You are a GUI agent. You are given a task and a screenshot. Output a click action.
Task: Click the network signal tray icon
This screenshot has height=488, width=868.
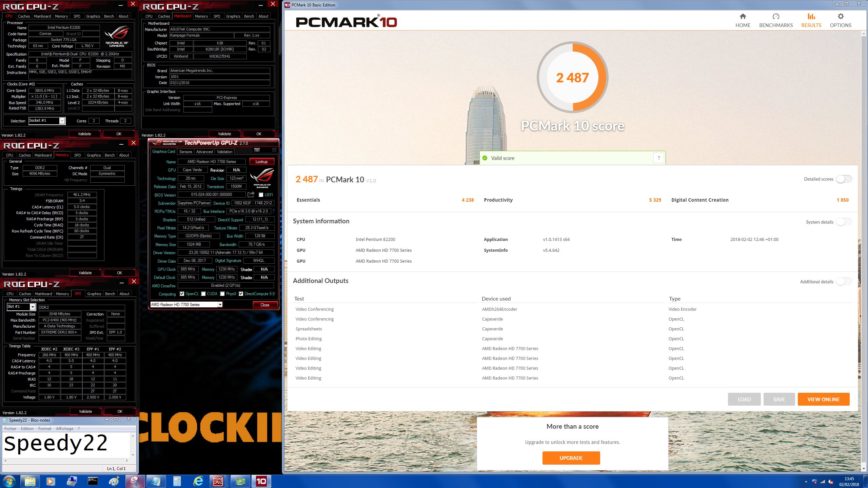click(823, 482)
